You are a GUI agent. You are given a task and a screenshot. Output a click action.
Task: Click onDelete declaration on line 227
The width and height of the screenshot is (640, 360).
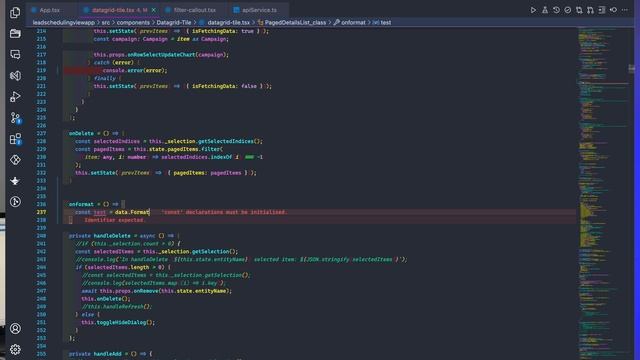point(81,133)
